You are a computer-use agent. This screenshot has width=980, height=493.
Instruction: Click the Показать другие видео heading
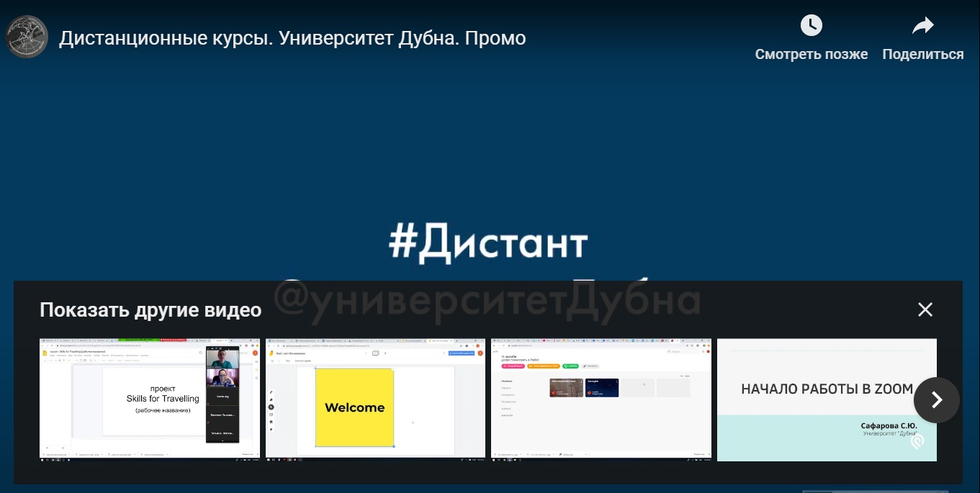150,310
